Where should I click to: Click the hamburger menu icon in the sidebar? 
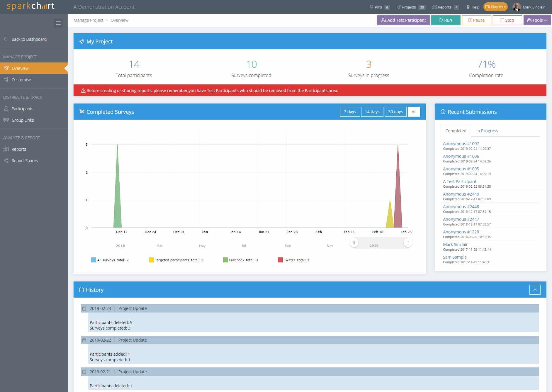coord(58,23)
